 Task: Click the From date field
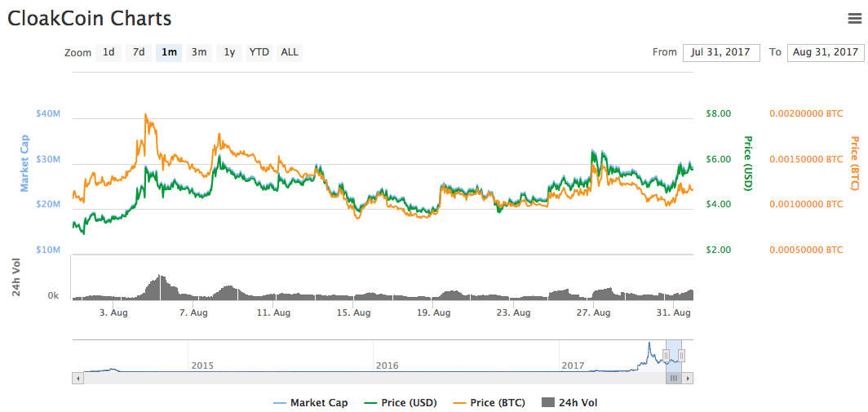pyautogui.click(x=721, y=52)
